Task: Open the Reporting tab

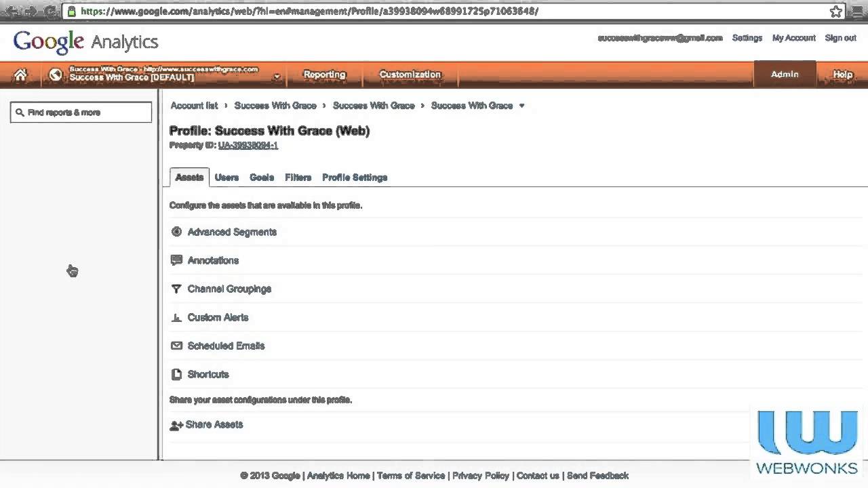Action: tap(324, 75)
